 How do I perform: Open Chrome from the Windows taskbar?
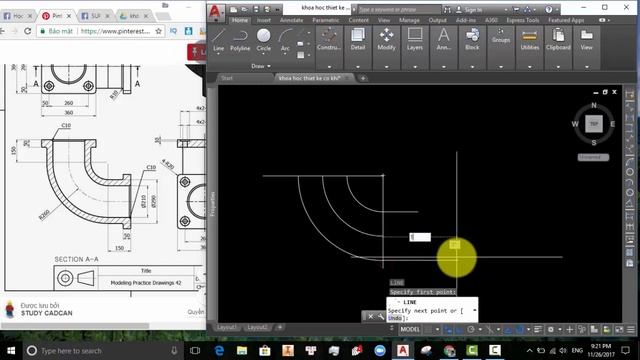449,351
